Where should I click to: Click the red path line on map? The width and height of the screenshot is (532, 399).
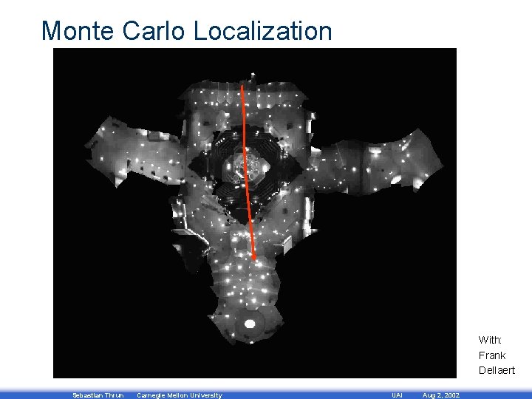coord(248,173)
